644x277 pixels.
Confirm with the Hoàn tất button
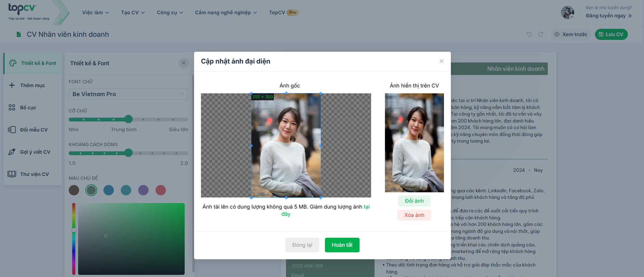(x=342, y=245)
